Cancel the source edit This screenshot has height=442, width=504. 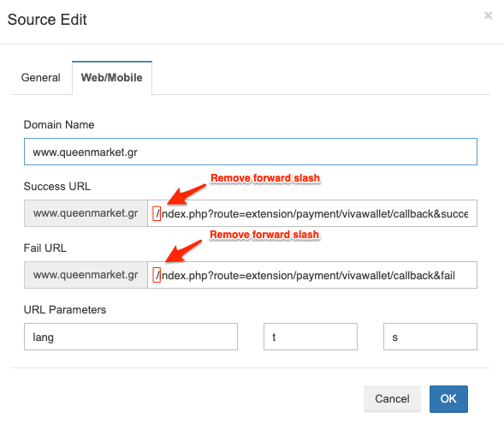point(392,399)
